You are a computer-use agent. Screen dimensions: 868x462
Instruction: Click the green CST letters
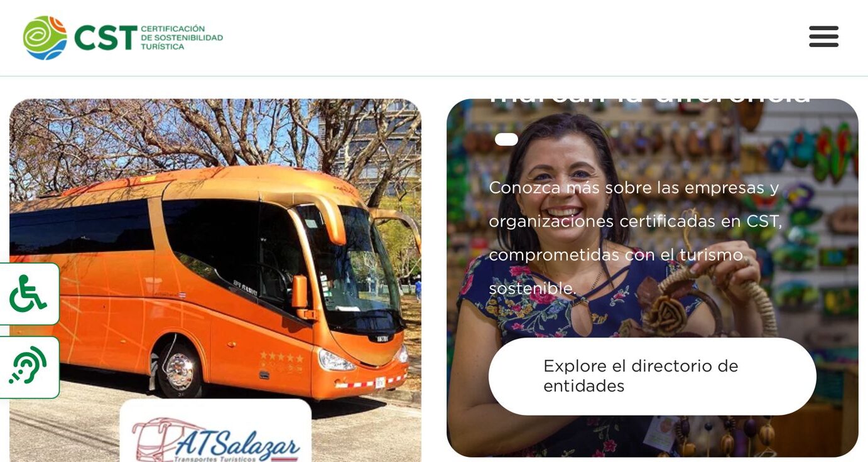(x=106, y=38)
